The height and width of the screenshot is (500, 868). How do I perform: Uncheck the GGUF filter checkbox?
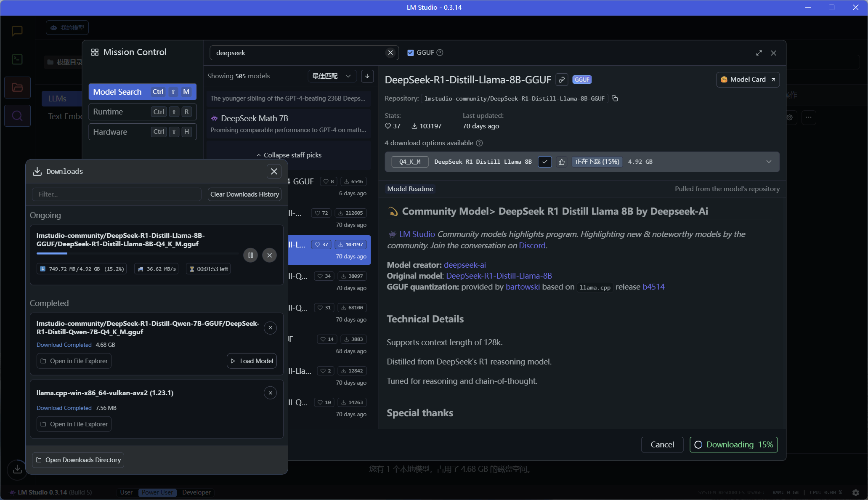[x=411, y=53]
